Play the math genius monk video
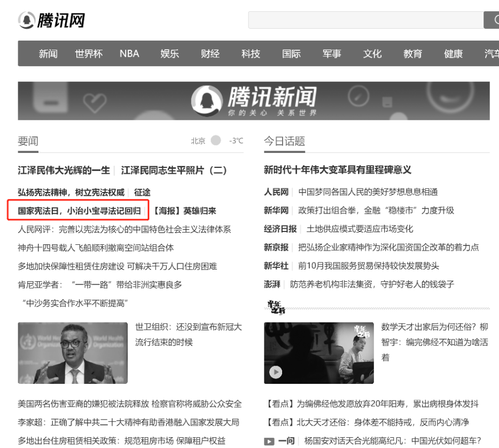Viewport: 499px width, 448px height. tap(276, 372)
